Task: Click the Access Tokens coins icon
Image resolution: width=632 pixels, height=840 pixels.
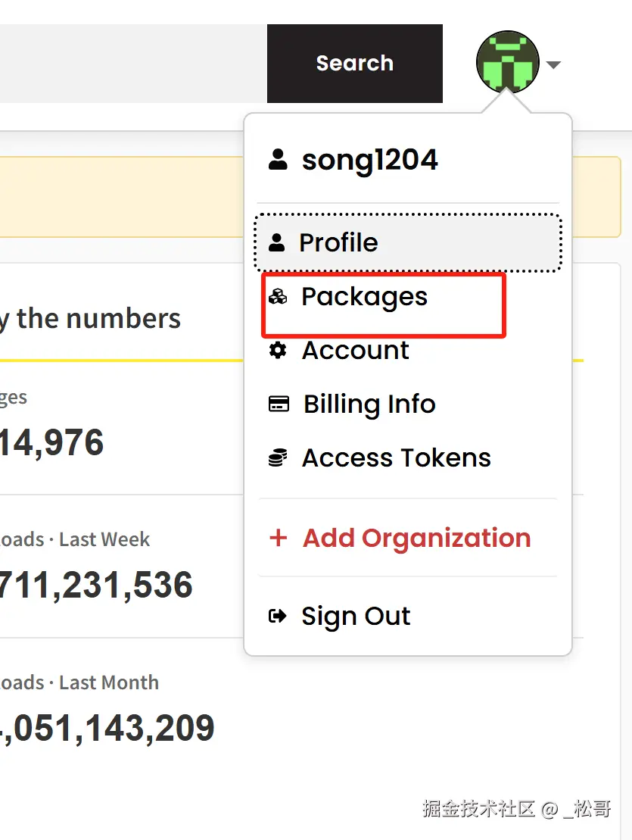Action: coord(278,457)
